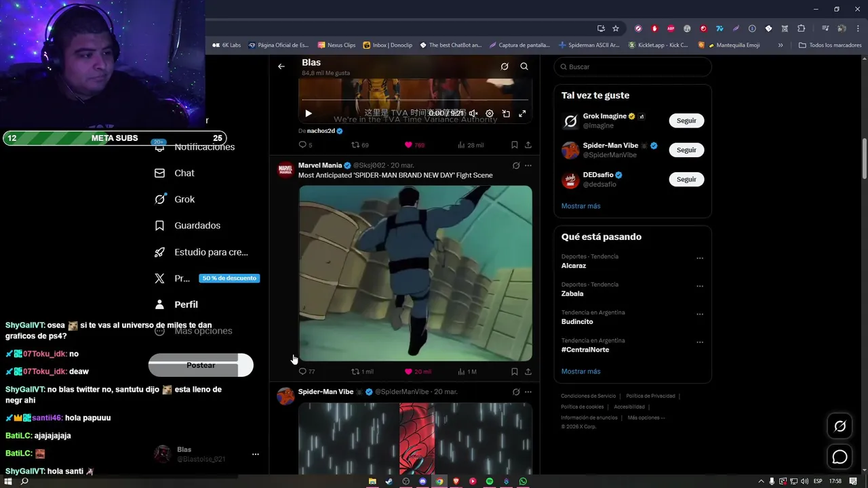Repost the Marvel Mania post with 1 mil reposts
The height and width of the screenshot is (488, 868).
[x=362, y=371]
